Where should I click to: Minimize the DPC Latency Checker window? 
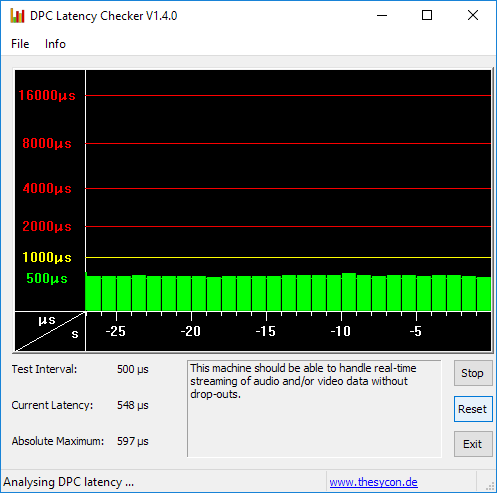tap(382, 15)
